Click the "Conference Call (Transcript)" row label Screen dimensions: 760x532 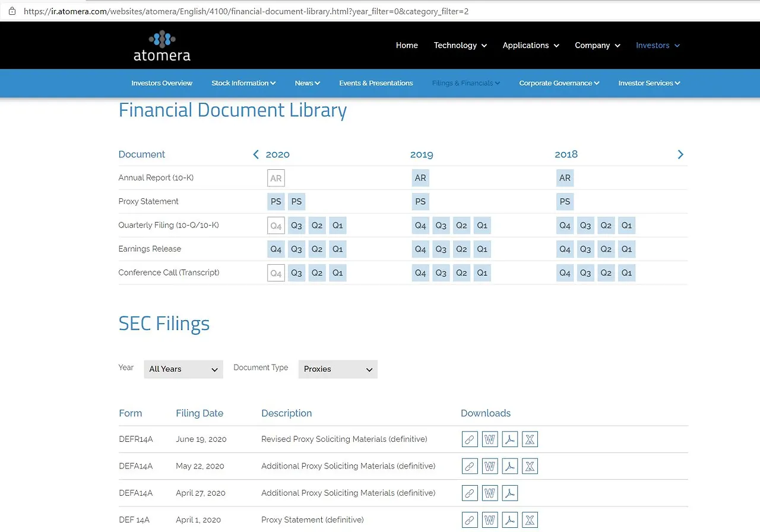click(169, 273)
